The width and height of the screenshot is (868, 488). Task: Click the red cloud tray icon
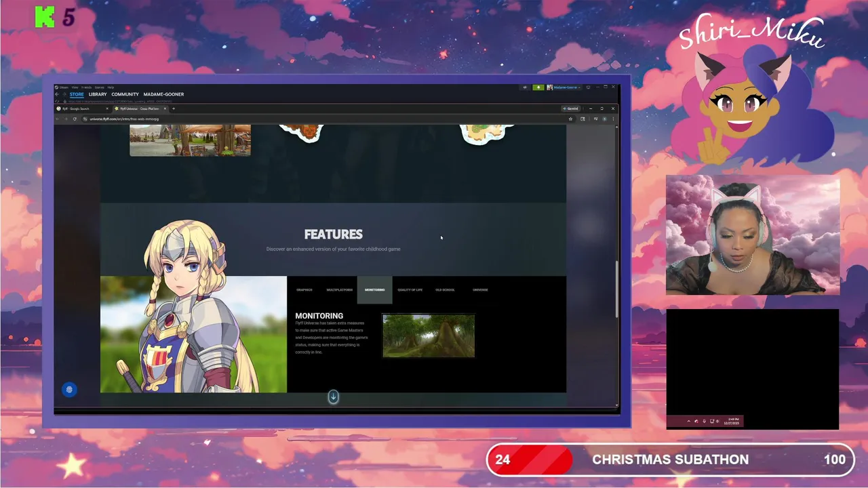[696, 422]
